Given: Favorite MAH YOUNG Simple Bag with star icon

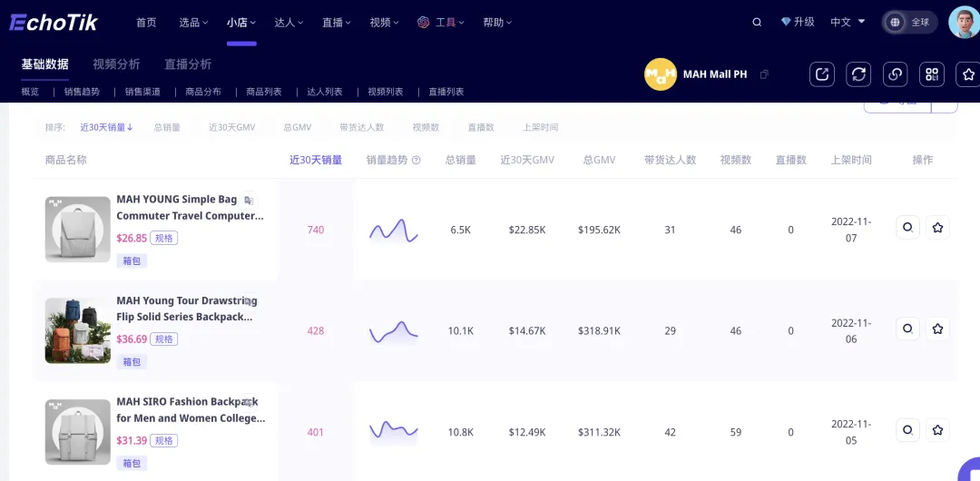Looking at the screenshot, I should click(937, 228).
